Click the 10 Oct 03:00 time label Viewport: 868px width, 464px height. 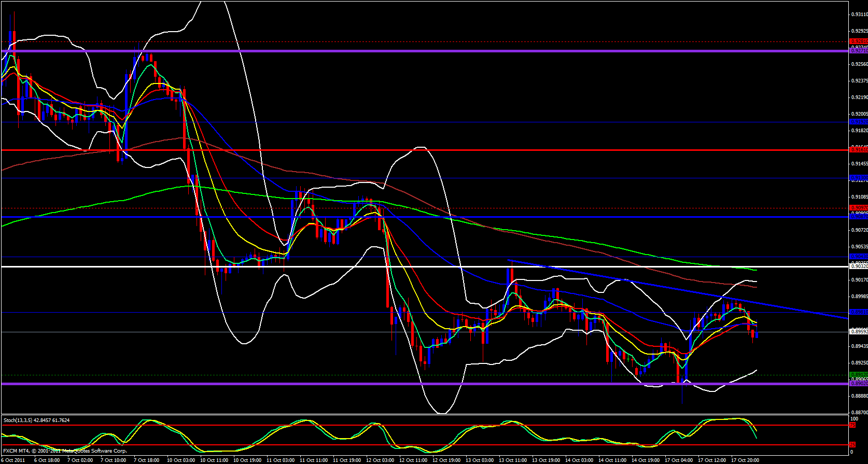181,460
